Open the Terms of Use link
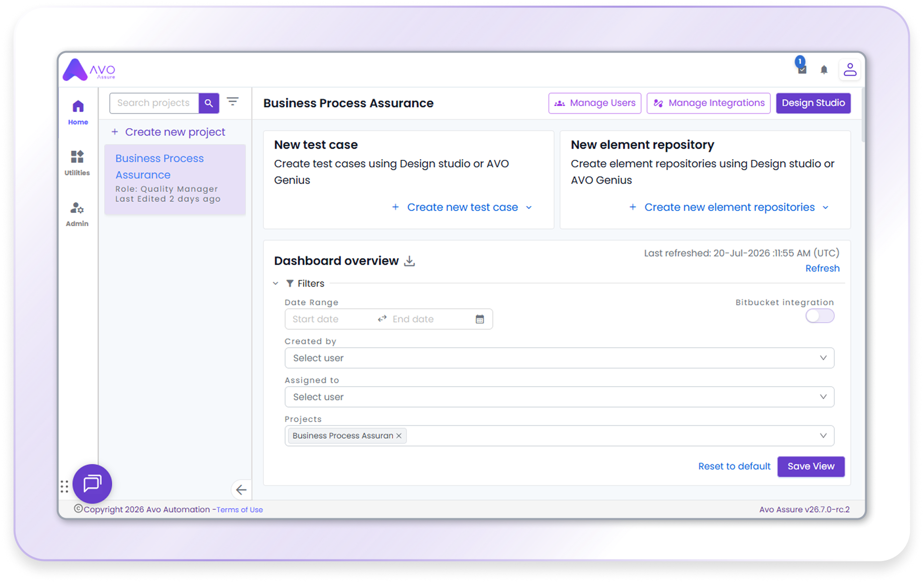This screenshot has height=583, width=924. (x=239, y=509)
